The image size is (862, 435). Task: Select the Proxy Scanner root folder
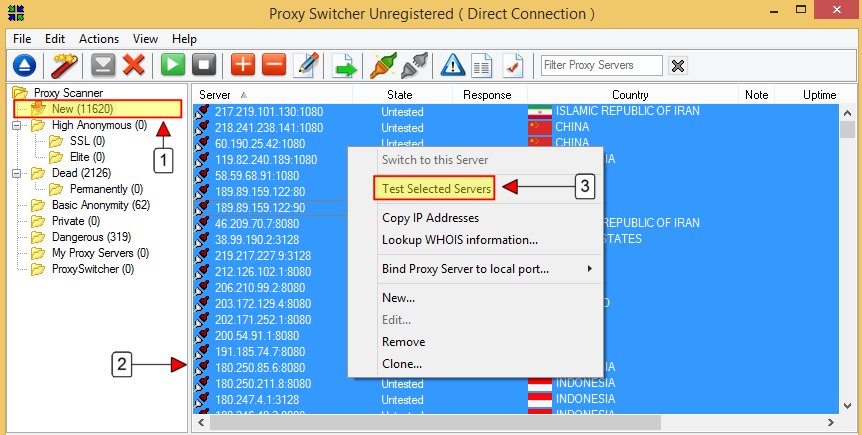(68, 93)
